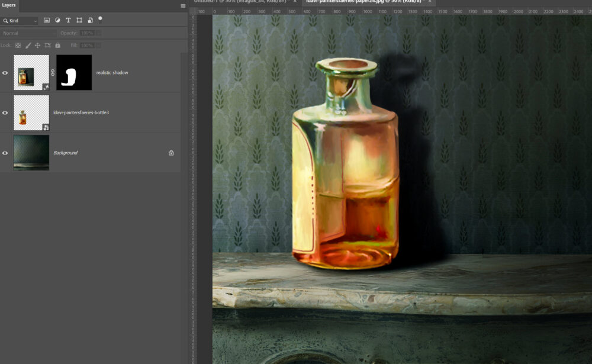
Task: Open the Kind filter type dropdown
Action: click(x=20, y=21)
